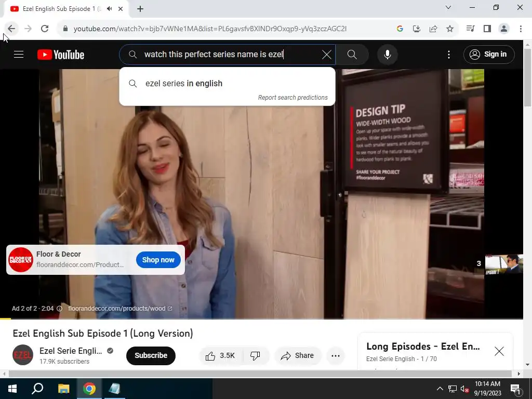This screenshot has width=532, height=399.
Task: Click the search field text
Action: click(214, 54)
